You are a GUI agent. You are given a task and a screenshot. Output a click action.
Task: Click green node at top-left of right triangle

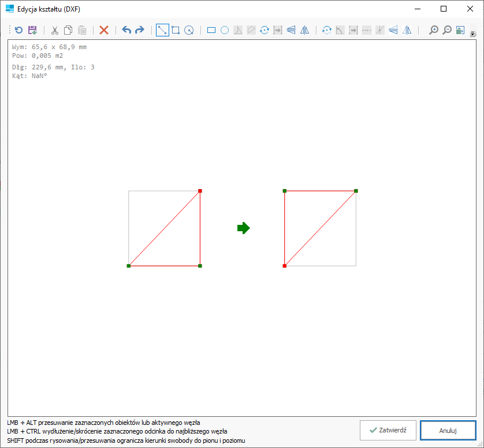(285, 191)
